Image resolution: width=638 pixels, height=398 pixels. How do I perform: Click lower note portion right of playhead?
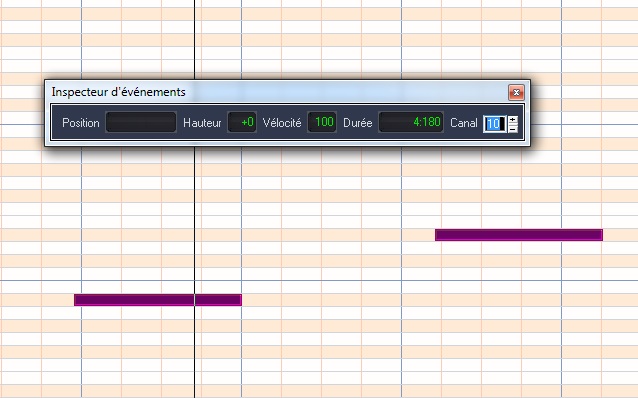click(x=218, y=300)
